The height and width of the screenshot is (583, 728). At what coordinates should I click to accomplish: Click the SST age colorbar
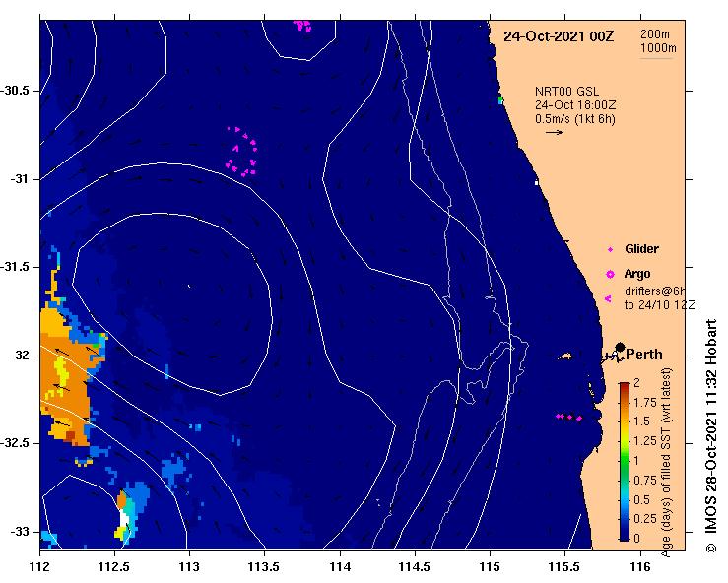tap(624, 462)
